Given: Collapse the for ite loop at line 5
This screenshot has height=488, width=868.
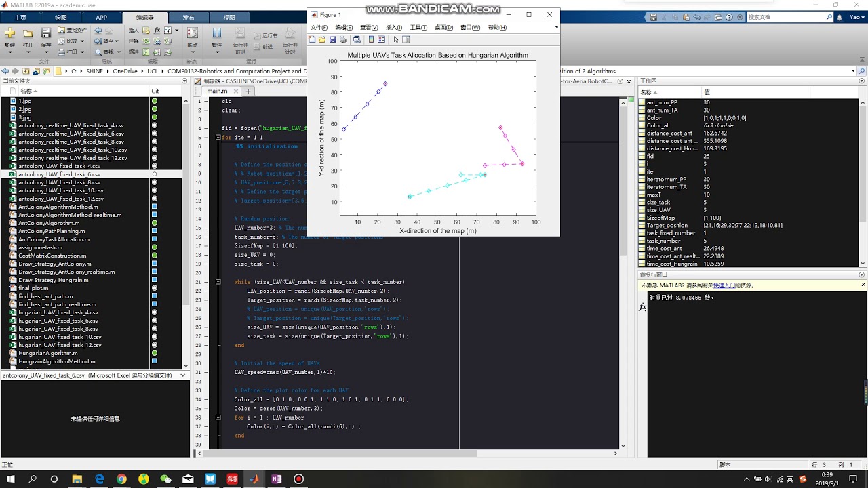Looking at the screenshot, I should 218,138.
